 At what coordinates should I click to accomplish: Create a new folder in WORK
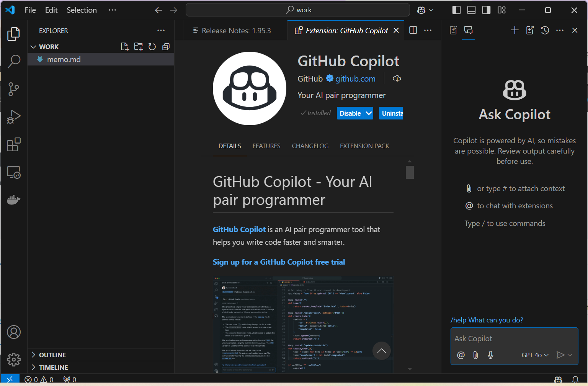click(139, 47)
